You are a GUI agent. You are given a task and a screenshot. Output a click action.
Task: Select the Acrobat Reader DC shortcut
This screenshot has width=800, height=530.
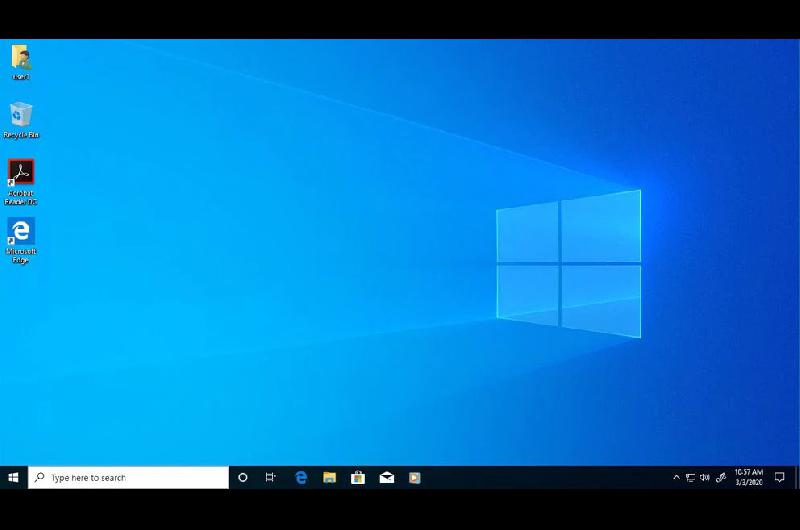(x=21, y=182)
